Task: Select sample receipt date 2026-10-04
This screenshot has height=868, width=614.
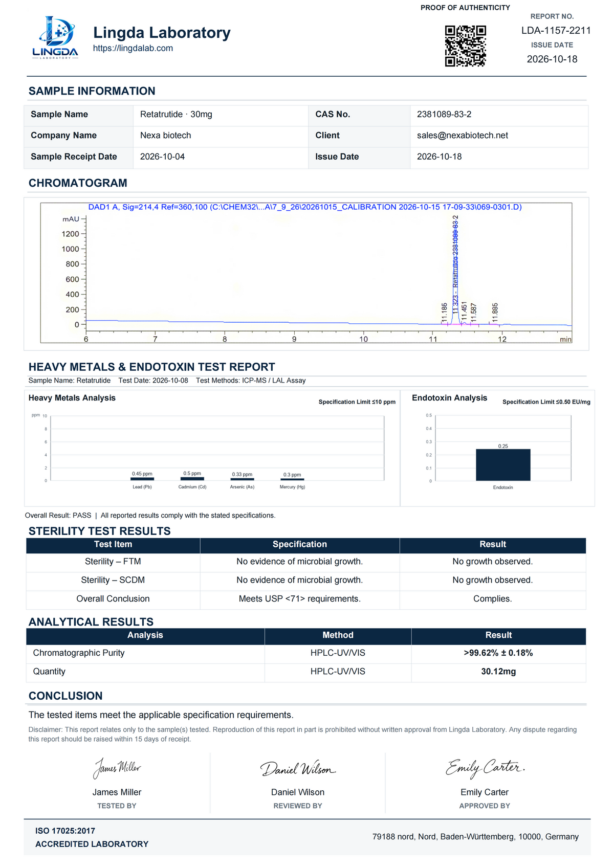Action: tap(163, 157)
